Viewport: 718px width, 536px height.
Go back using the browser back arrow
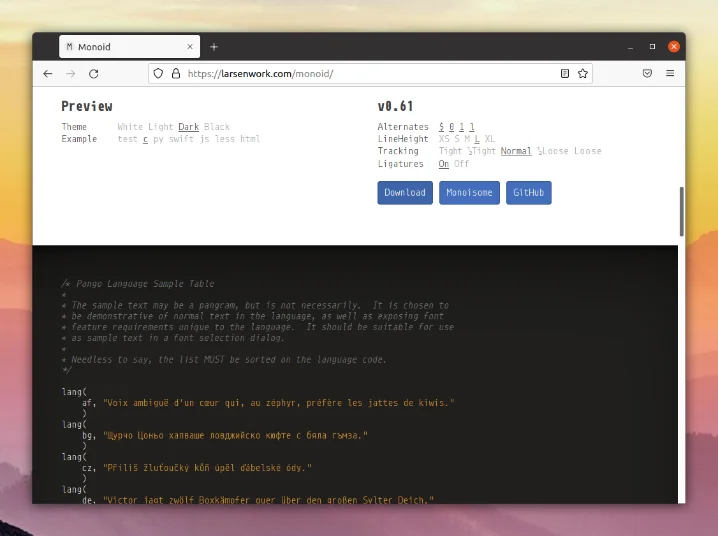pos(48,74)
